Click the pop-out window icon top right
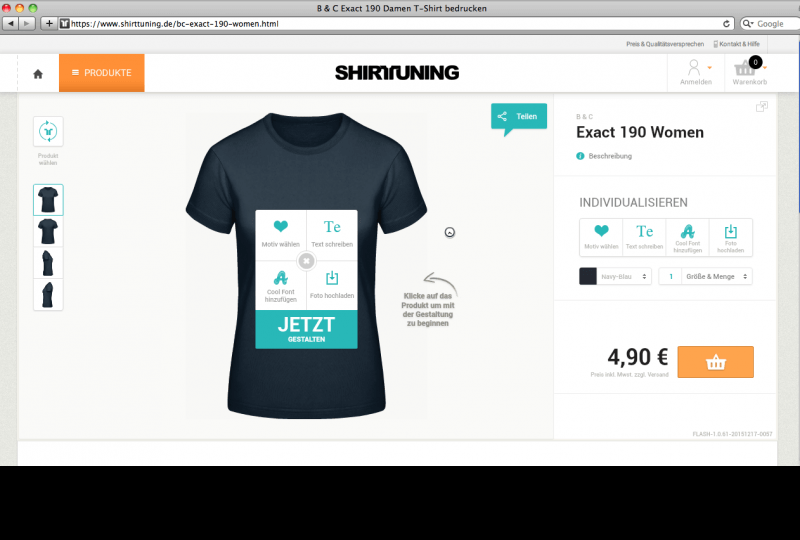 (761, 106)
